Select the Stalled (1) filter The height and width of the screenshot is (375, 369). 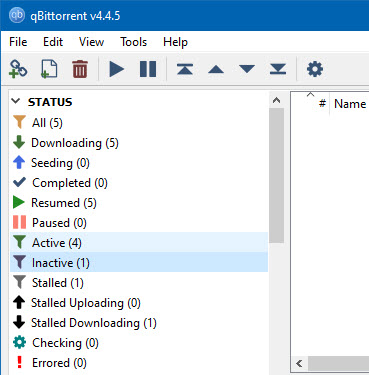pyautogui.click(x=139, y=283)
